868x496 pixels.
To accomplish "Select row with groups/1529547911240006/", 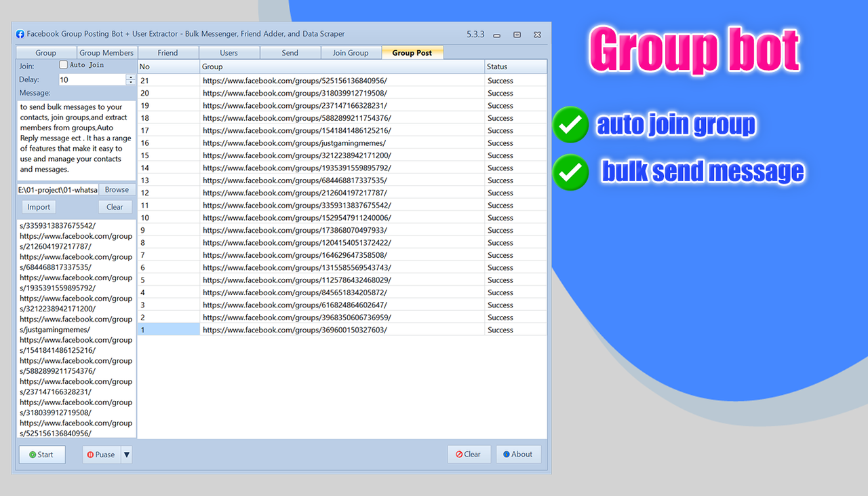I will coord(342,218).
